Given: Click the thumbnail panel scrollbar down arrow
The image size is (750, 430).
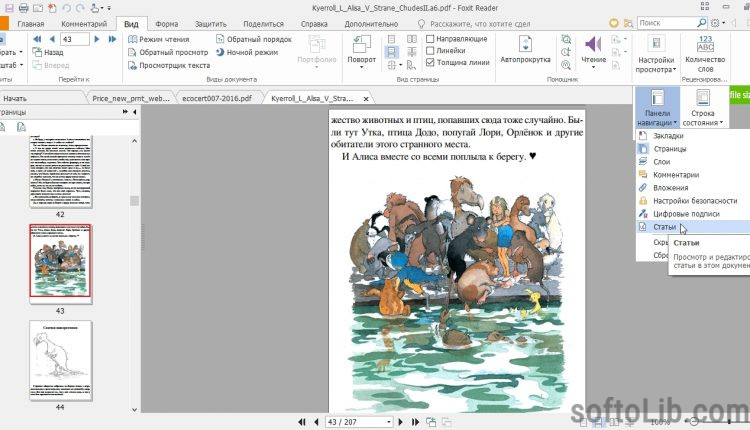Looking at the screenshot, I should click(134, 409).
